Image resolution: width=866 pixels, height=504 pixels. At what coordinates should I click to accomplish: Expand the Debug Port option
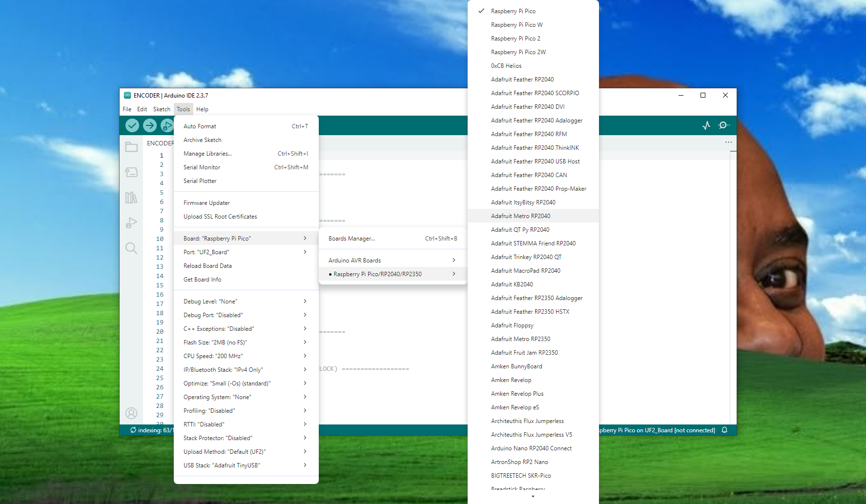tap(246, 315)
